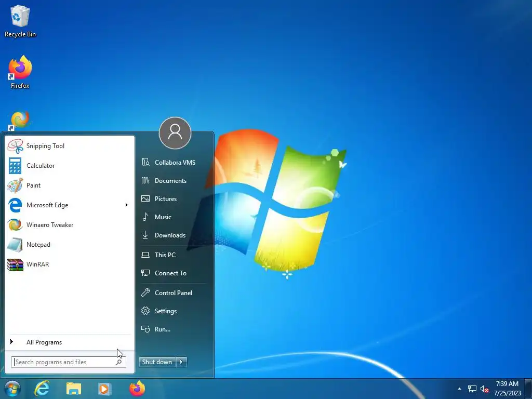This screenshot has height=399, width=532.
Task: Select the Firefox desktop shortcut
Action: 20,73
